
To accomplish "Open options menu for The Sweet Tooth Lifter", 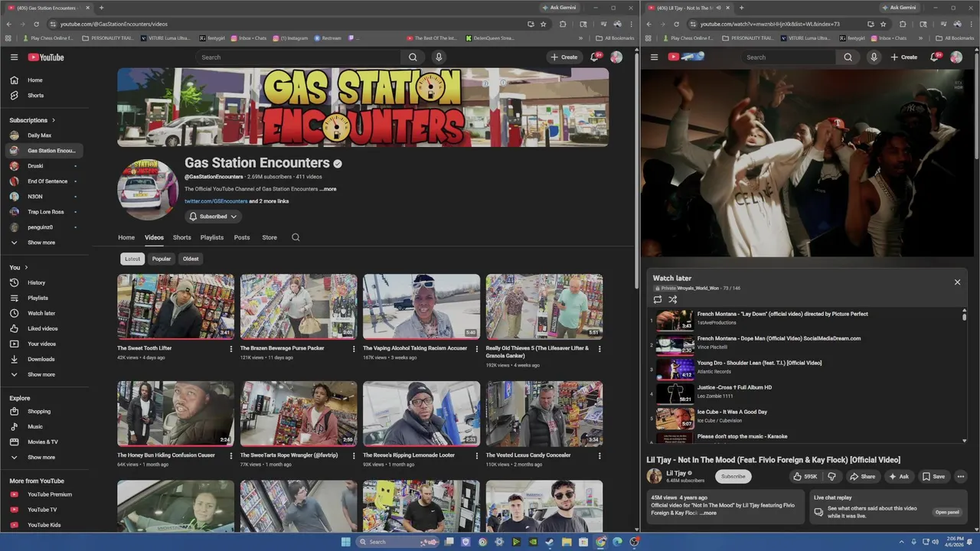I will click(x=231, y=349).
